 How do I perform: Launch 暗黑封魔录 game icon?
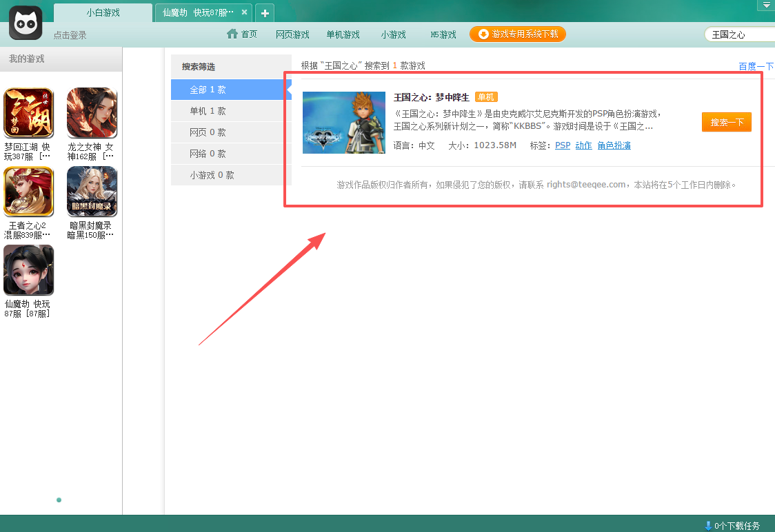tap(92, 192)
